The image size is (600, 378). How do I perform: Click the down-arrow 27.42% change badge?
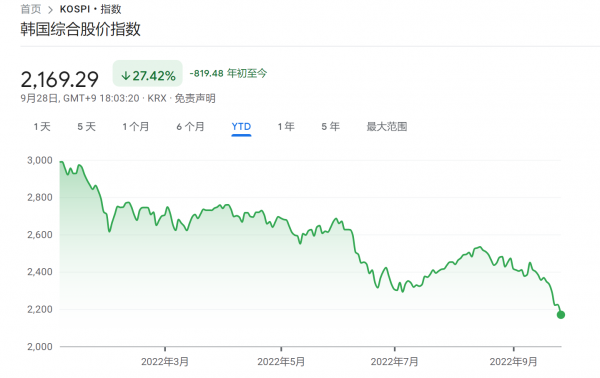click(x=148, y=74)
